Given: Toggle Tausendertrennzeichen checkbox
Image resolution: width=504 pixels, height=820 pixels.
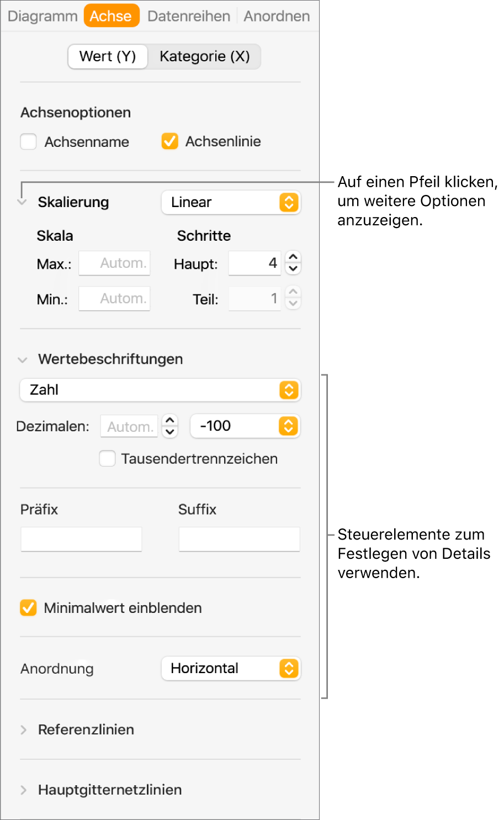Looking at the screenshot, I should [x=107, y=458].
